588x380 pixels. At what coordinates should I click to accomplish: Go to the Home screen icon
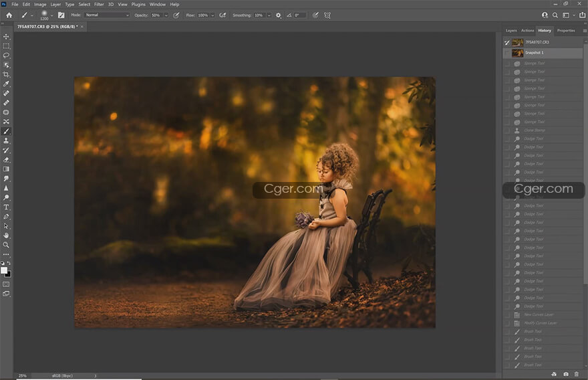tap(9, 15)
